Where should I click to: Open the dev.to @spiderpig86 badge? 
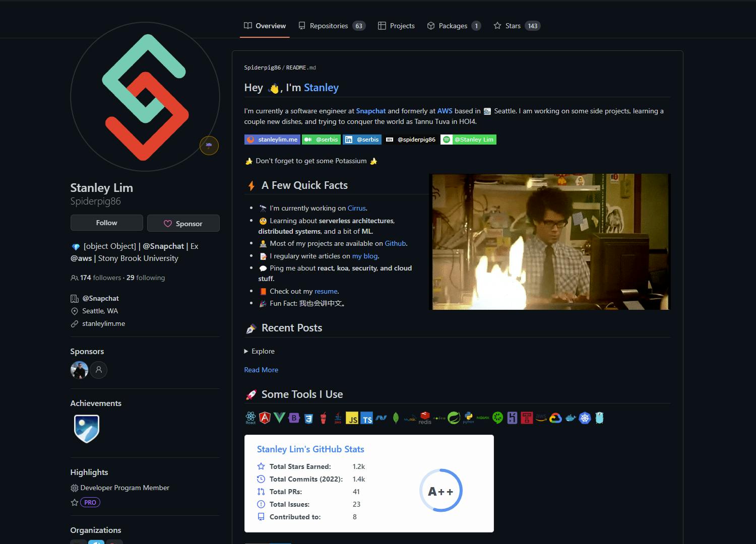(x=411, y=140)
